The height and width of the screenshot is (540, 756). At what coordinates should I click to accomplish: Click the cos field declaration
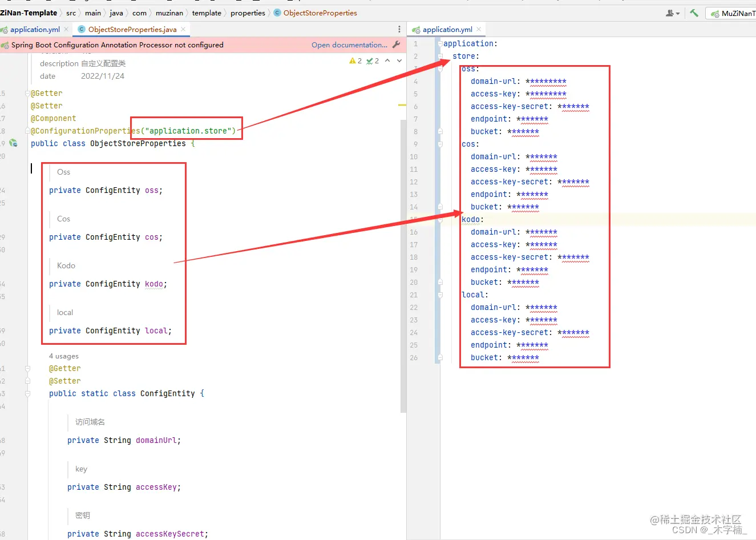click(x=106, y=237)
